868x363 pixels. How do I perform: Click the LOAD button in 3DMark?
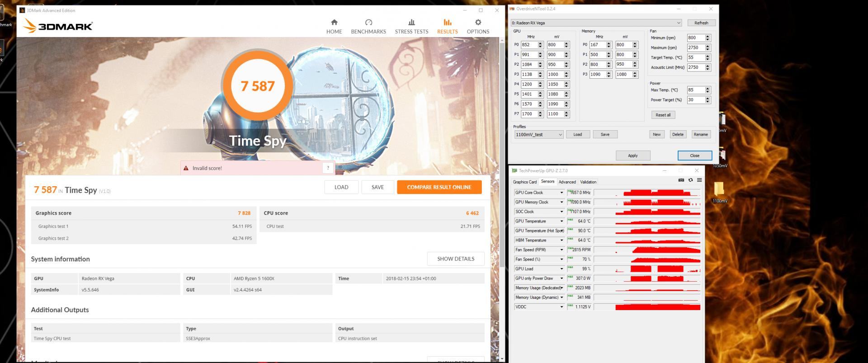tap(341, 187)
